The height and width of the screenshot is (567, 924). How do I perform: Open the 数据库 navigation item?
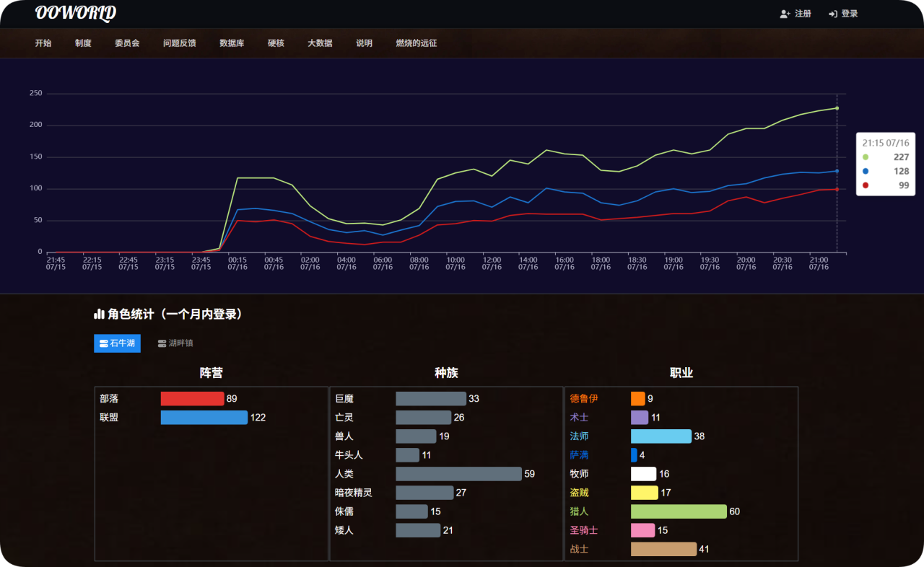tap(232, 43)
